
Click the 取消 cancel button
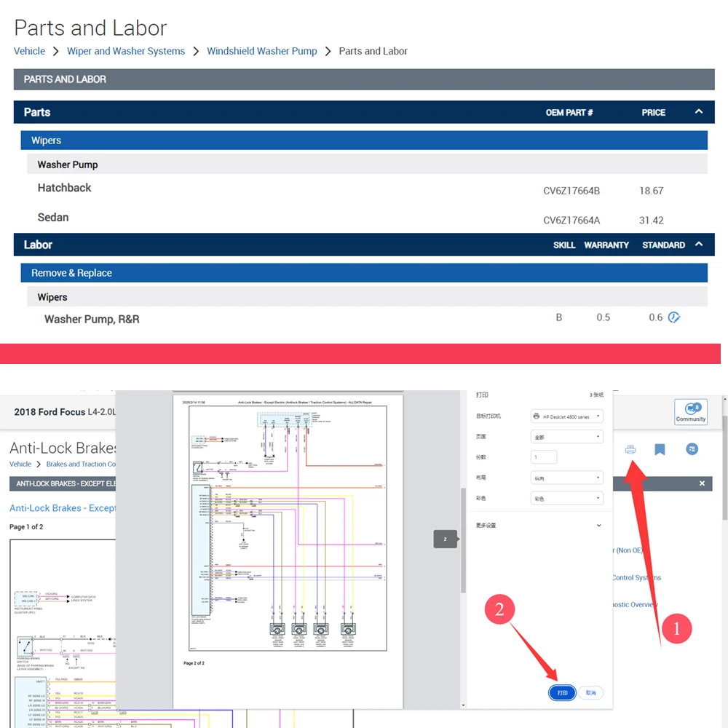590,693
